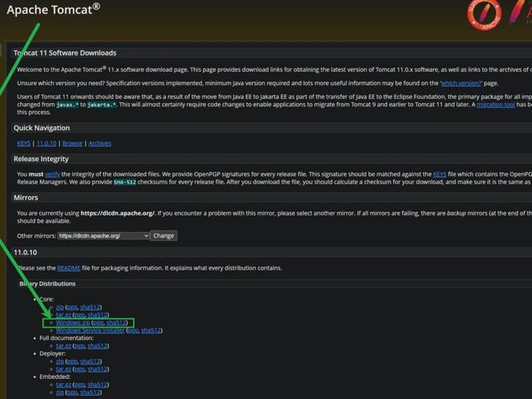Click the Support Apache round logo
This screenshot has width=532, height=399.
[484, 15]
